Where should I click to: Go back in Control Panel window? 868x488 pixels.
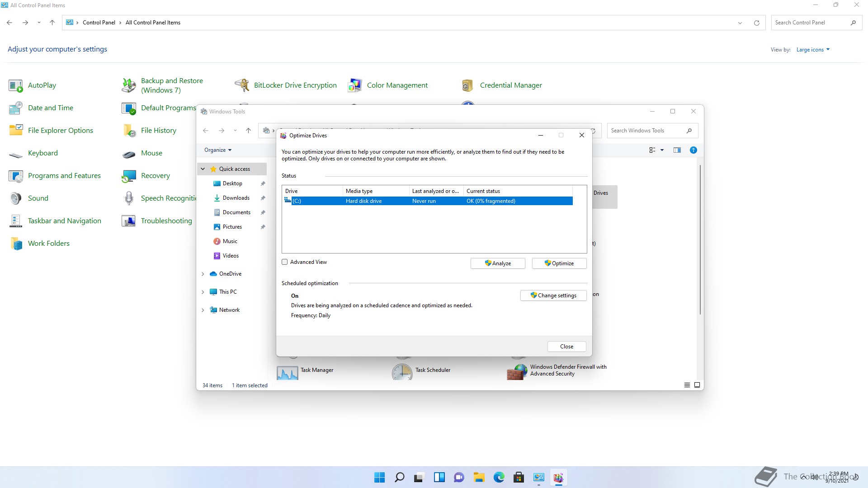(9, 23)
